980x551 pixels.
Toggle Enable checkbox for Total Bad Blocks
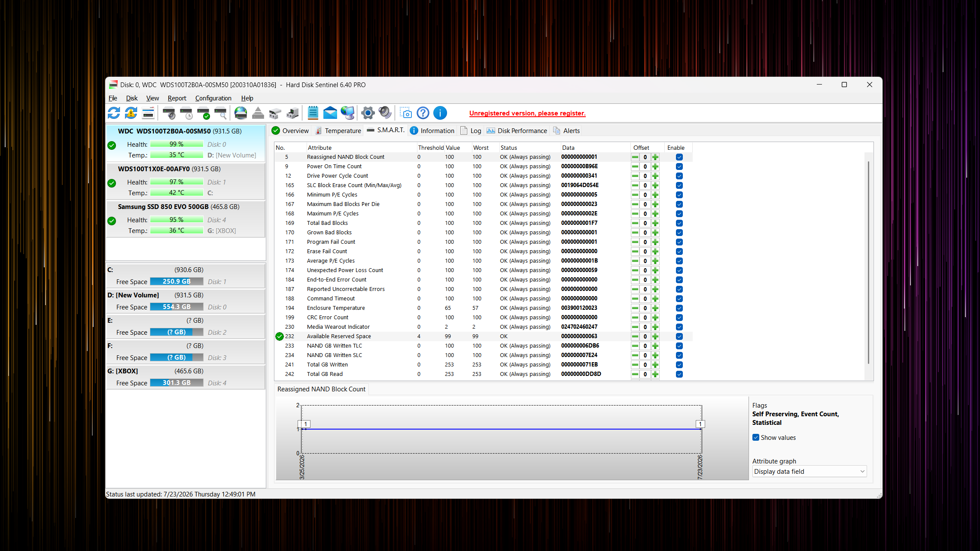(x=679, y=223)
